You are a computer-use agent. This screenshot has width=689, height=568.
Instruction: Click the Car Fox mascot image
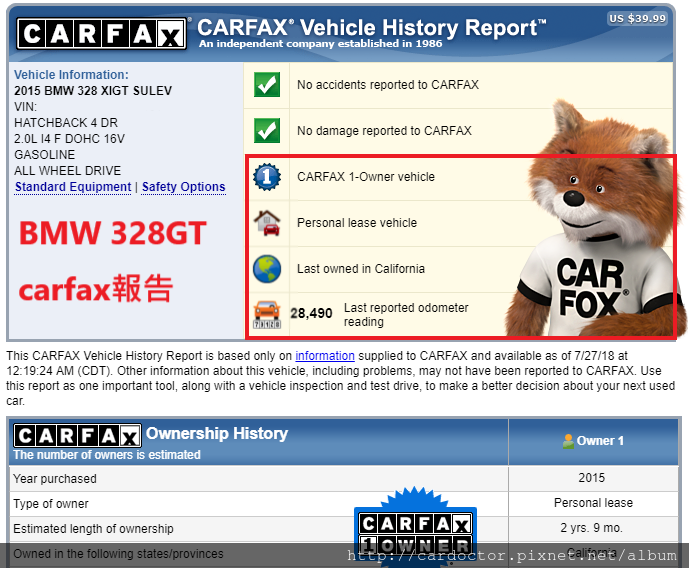click(595, 220)
